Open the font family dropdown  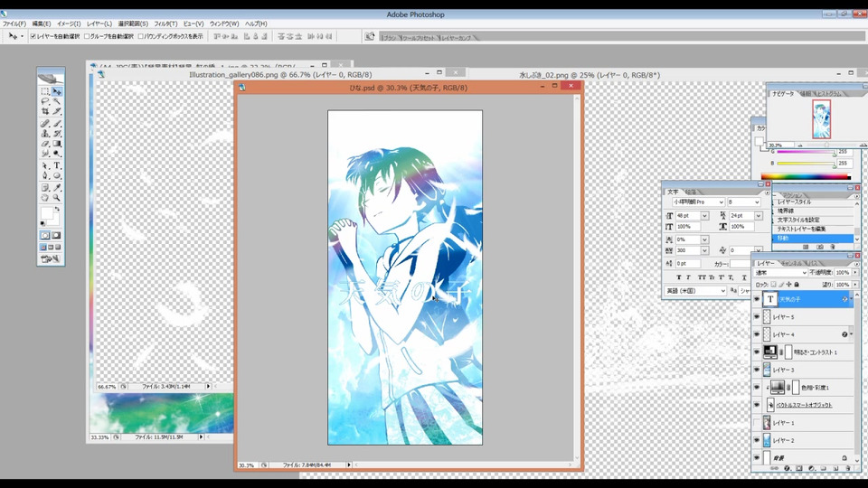point(721,202)
